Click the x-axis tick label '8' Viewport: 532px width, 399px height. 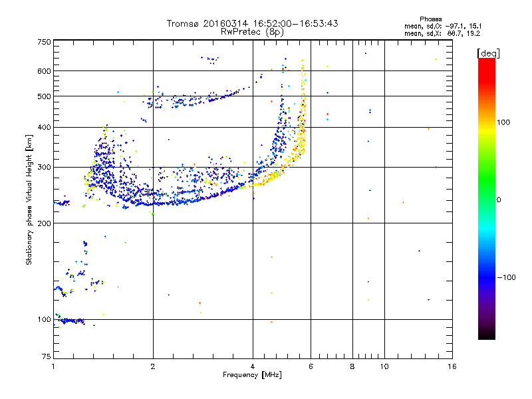pos(352,366)
